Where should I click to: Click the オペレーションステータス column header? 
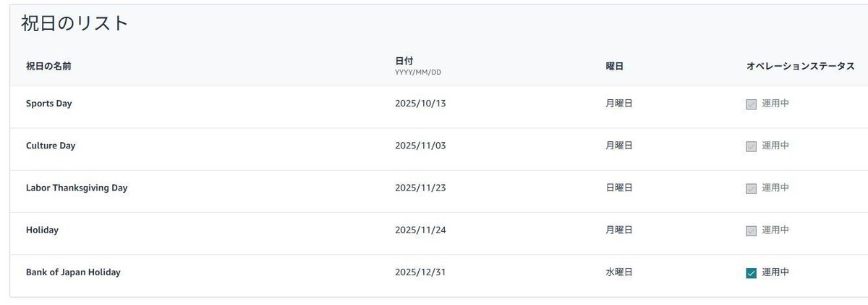(800, 67)
